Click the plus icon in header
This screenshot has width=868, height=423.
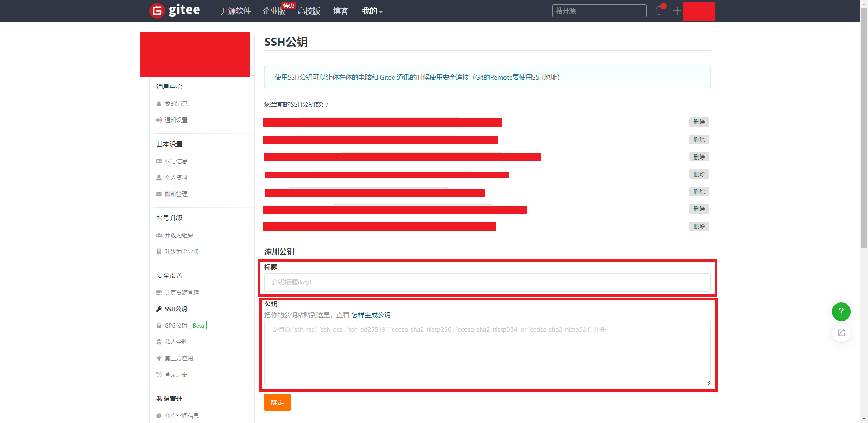(x=677, y=11)
